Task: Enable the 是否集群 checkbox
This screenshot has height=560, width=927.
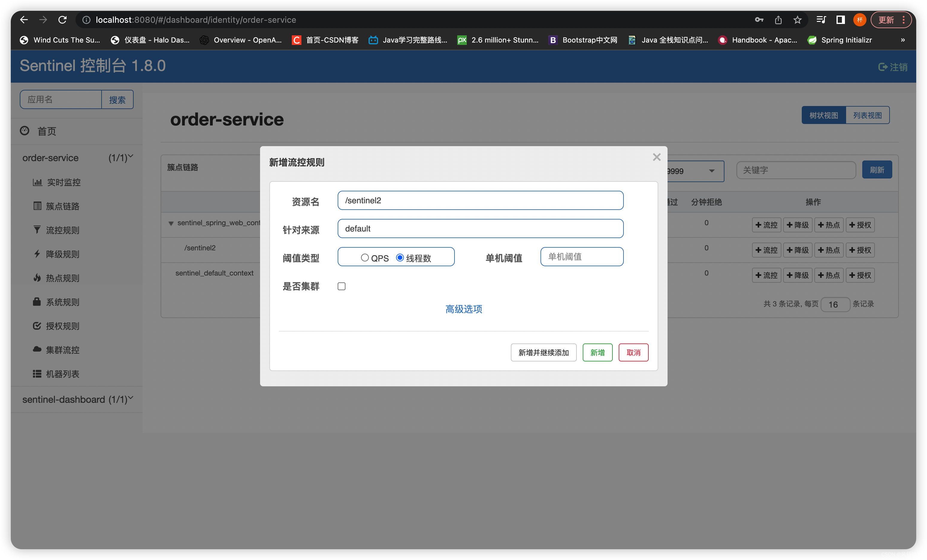Action: click(x=341, y=286)
